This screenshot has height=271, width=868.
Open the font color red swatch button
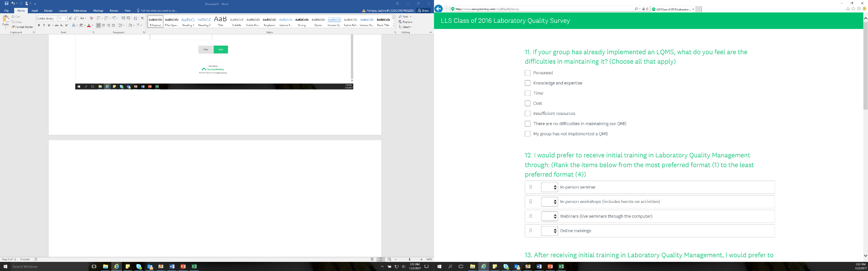click(89, 25)
